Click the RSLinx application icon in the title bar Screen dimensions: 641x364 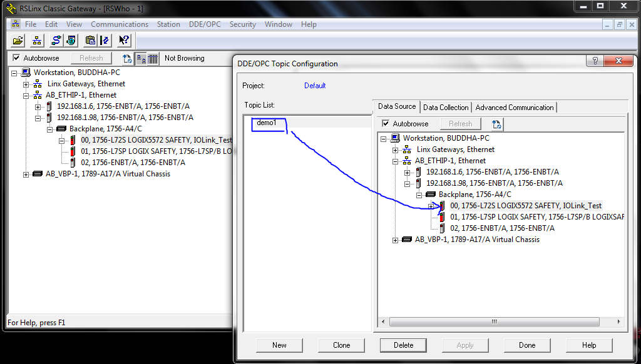pos(11,8)
